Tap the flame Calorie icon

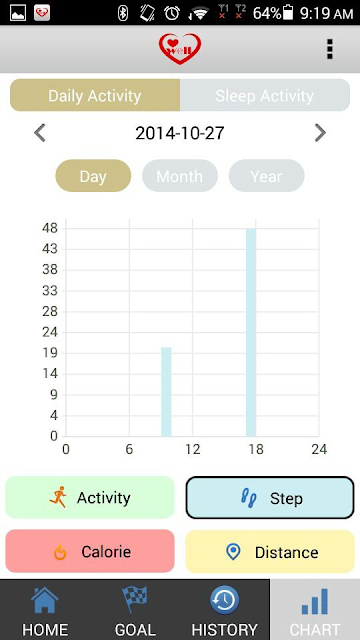(x=60, y=552)
